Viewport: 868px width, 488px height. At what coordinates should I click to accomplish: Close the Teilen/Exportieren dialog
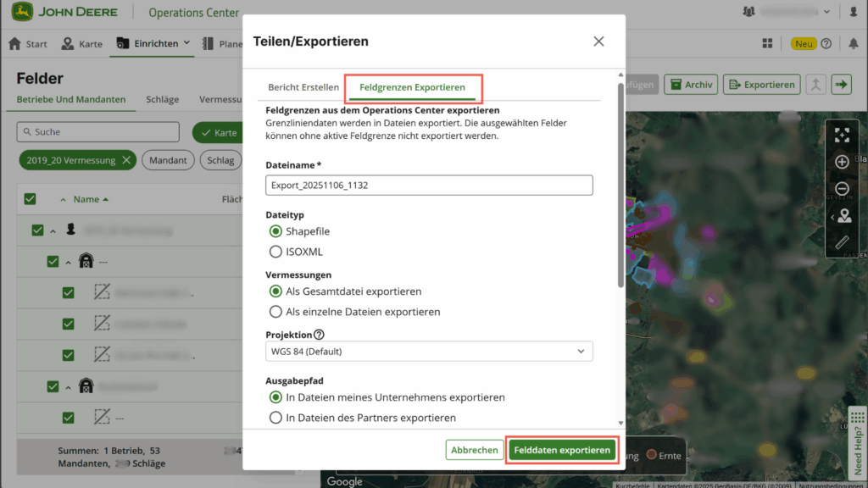598,42
